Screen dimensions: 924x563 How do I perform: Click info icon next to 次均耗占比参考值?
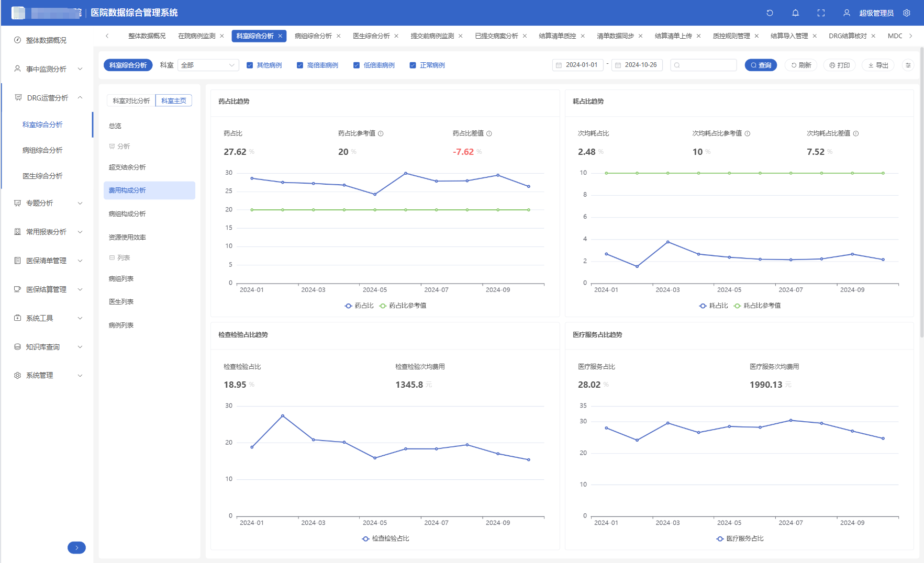coord(748,133)
